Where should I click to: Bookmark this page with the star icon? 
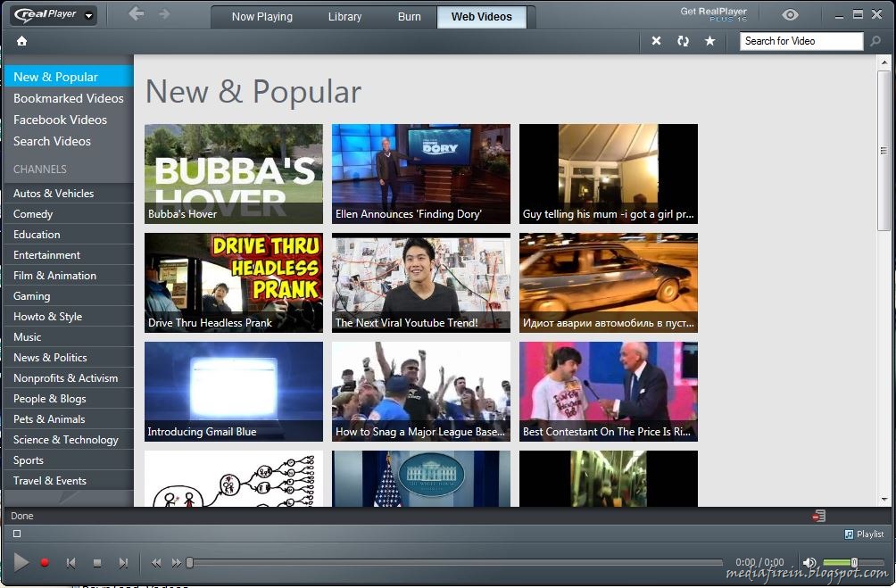tap(710, 40)
